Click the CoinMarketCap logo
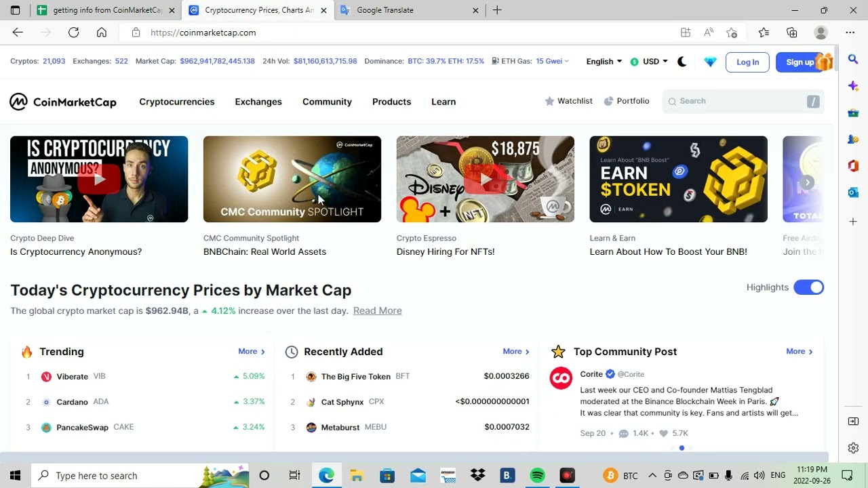The width and height of the screenshot is (868, 488). click(x=63, y=102)
